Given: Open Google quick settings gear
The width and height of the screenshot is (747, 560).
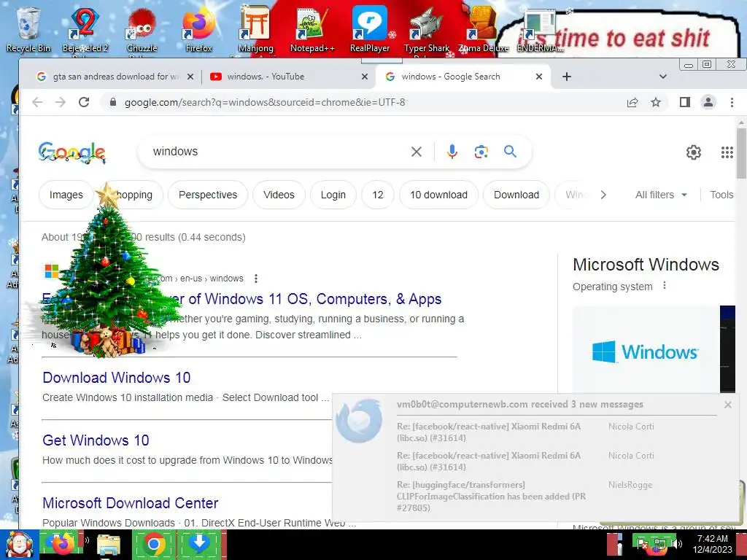Looking at the screenshot, I should (x=694, y=152).
